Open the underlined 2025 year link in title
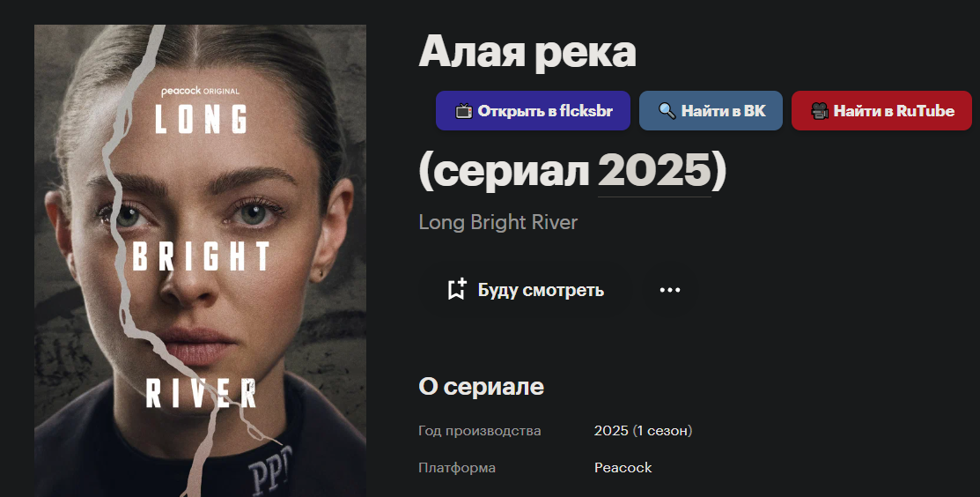 click(x=654, y=171)
